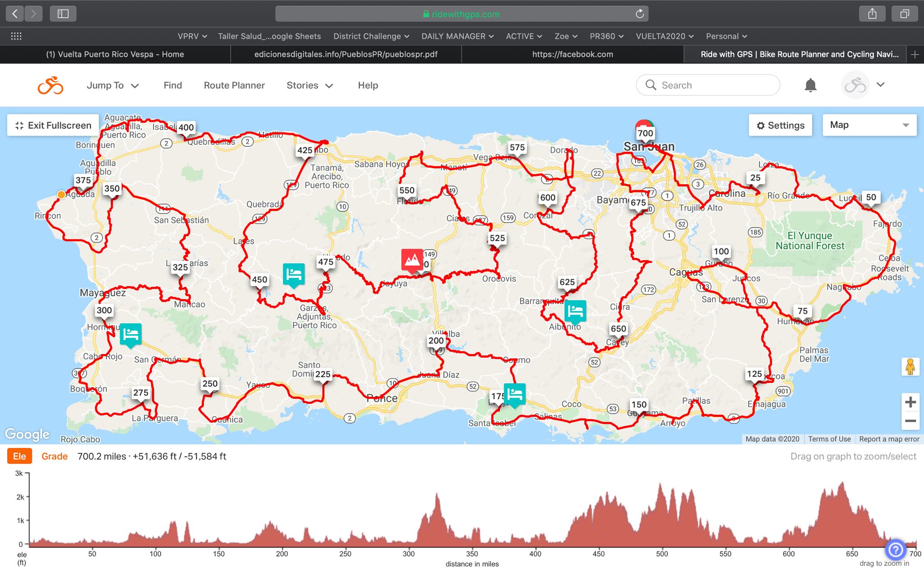Open the user profile avatar
The width and height of the screenshot is (924, 578).
coord(855,85)
